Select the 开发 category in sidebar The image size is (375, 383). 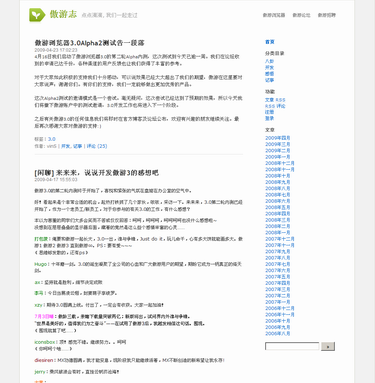(x=269, y=68)
